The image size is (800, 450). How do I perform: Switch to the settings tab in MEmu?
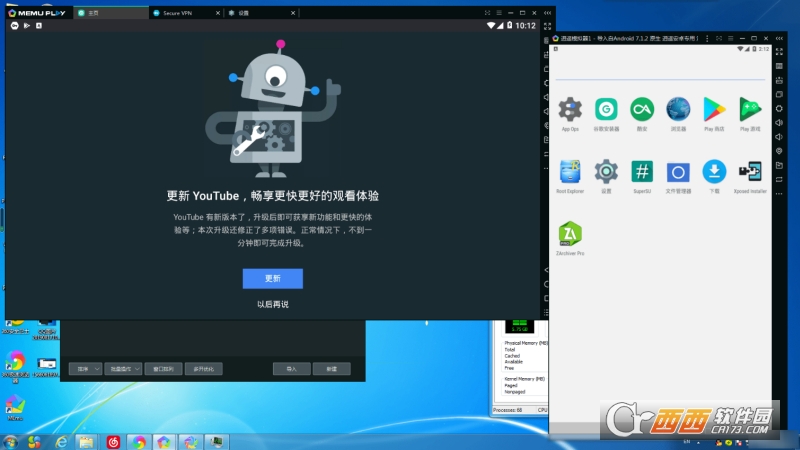(261, 13)
